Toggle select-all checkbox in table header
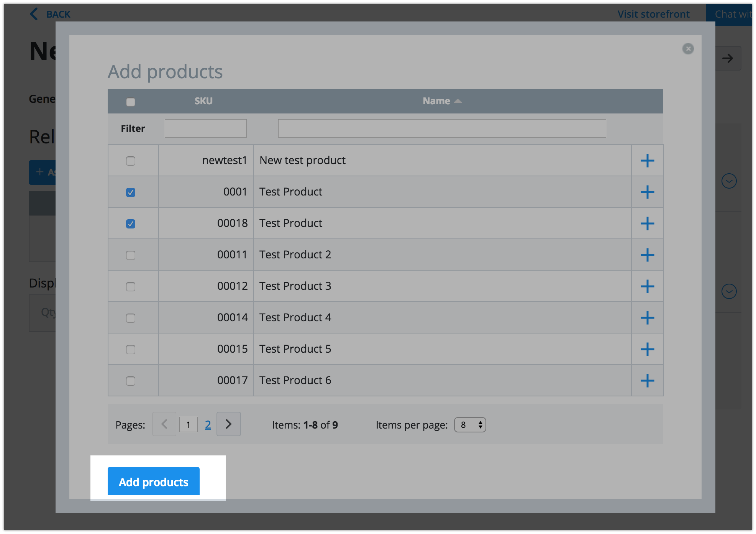Viewport: 756px width, 534px height. (x=131, y=102)
